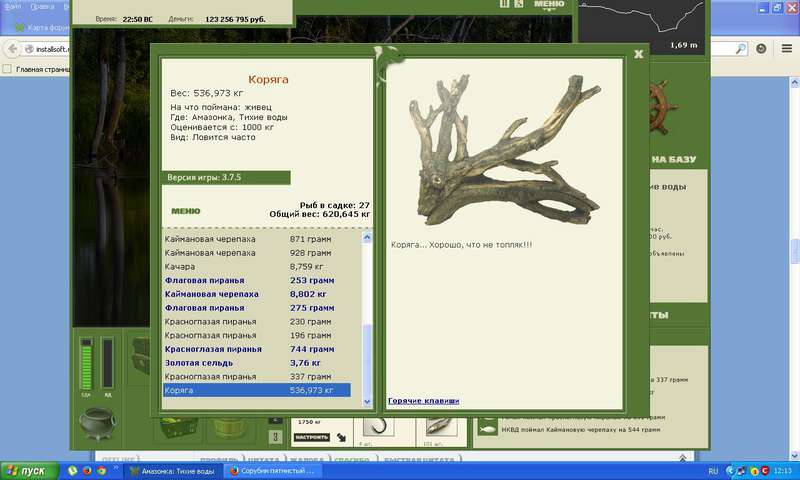Click the catch list scroll-down arrow
Screen dimensions: 800x480
(x=367, y=402)
